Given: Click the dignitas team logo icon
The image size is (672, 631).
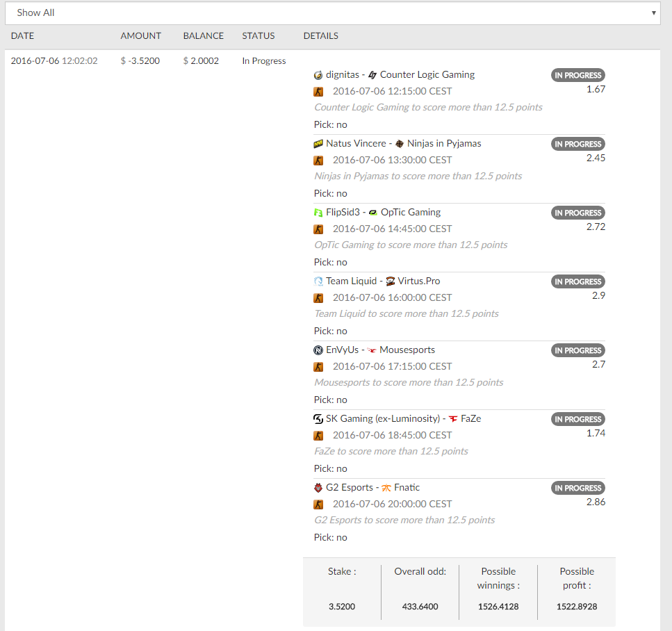Looking at the screenshot, I should [x=318, y=75].
